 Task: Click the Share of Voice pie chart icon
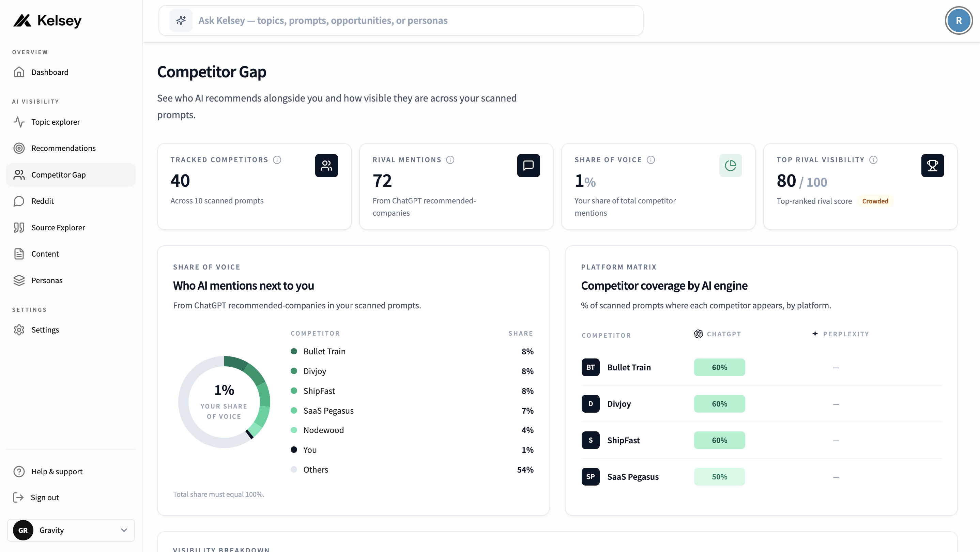(731, 166)
